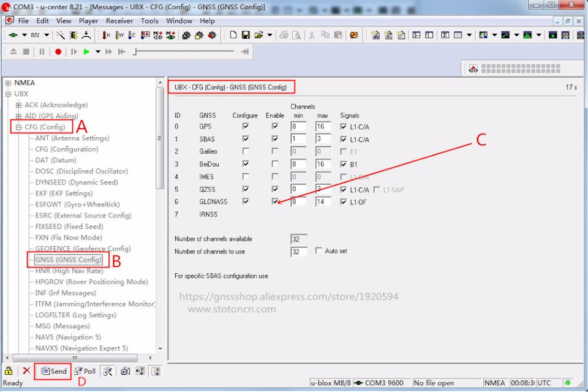Open the View menu
Image resolution: width=588 pixels, height=392 pixels.
[64, 21]
